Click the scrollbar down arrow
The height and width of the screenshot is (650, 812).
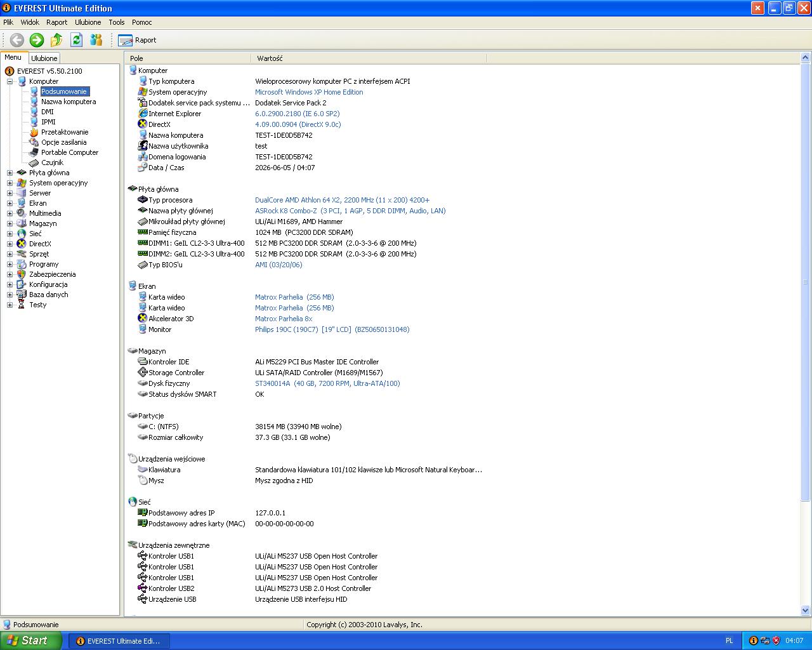806,610
